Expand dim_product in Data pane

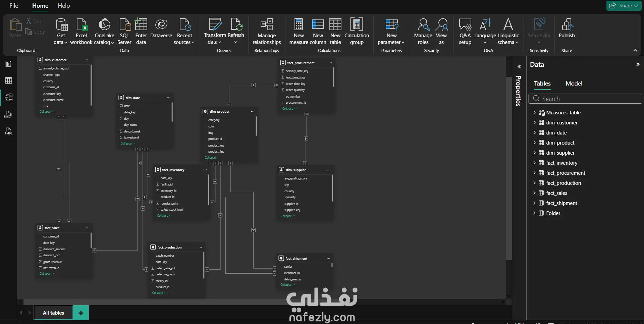coord(534,143)
